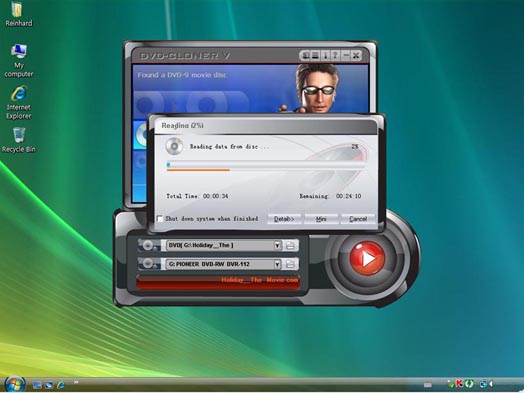524x393 pixels.
Task: Click Found a DVD-9 movie disc text
Action: (x=182, y=75)
